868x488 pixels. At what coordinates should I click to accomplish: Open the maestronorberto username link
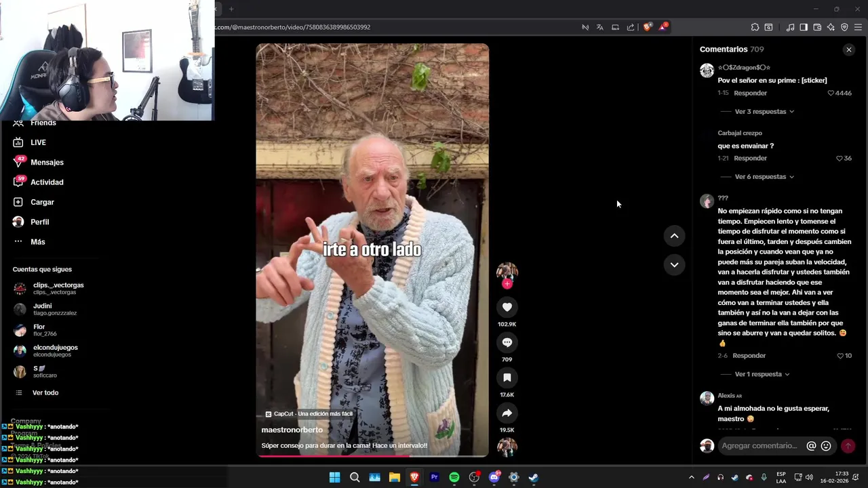pos(292,430)
